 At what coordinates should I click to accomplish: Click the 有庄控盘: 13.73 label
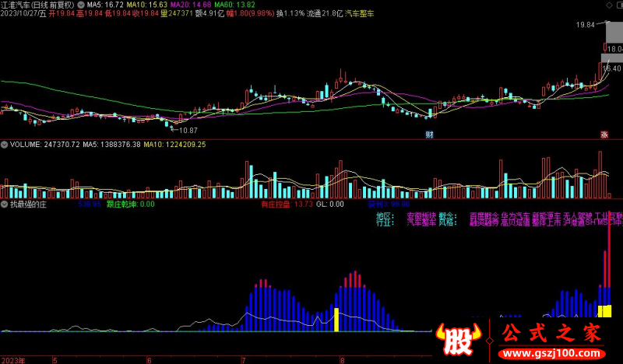(287, 205)
